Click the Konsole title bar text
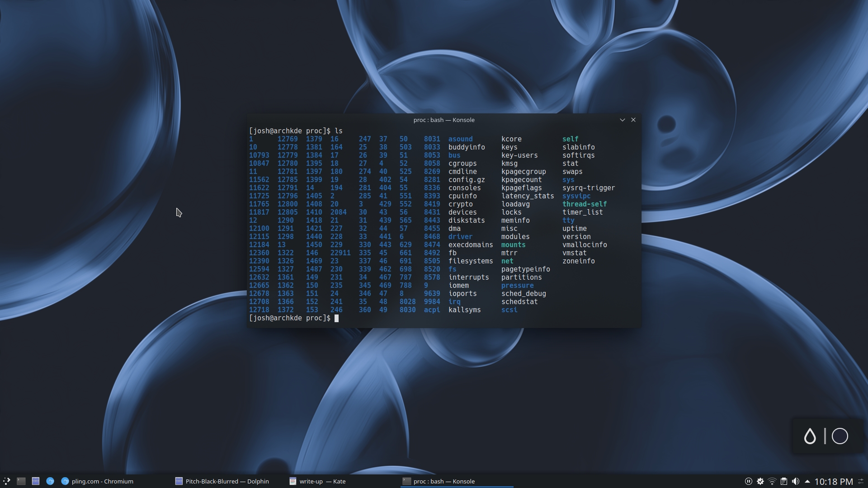 point(443,120)
